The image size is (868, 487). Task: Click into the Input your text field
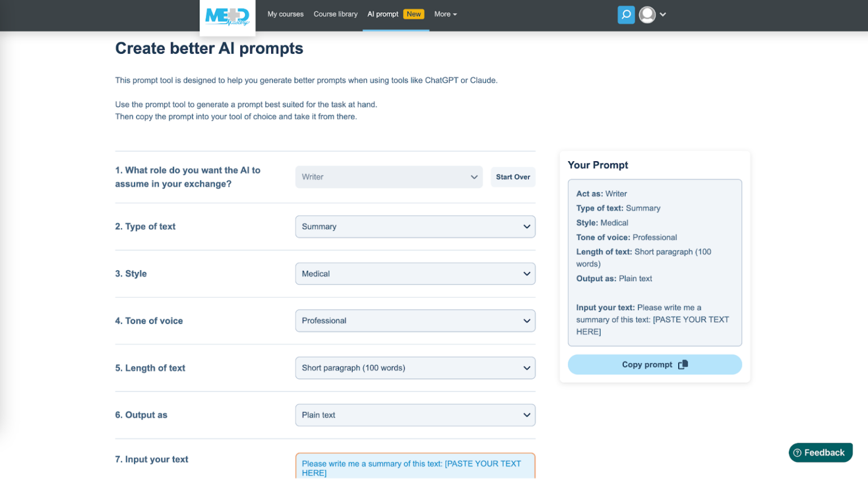(415, 467)
